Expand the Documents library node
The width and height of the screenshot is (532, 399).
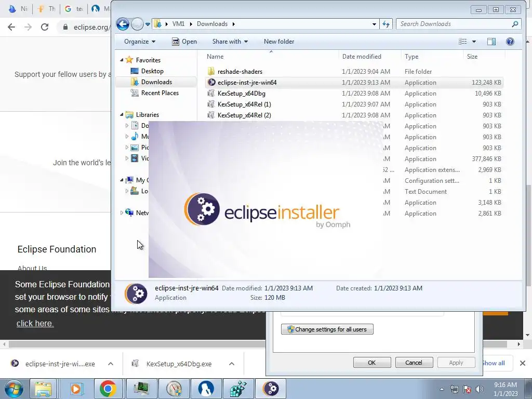pyautogui.click(x=127, y=126)
